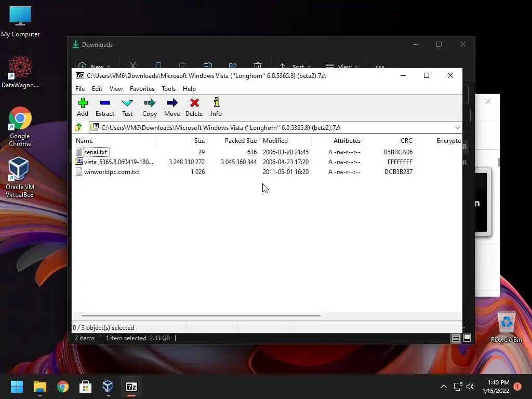The width and height of the screenshot is (532, 399).
Task: Click CRC value DCB3B287
Action: 398,171
